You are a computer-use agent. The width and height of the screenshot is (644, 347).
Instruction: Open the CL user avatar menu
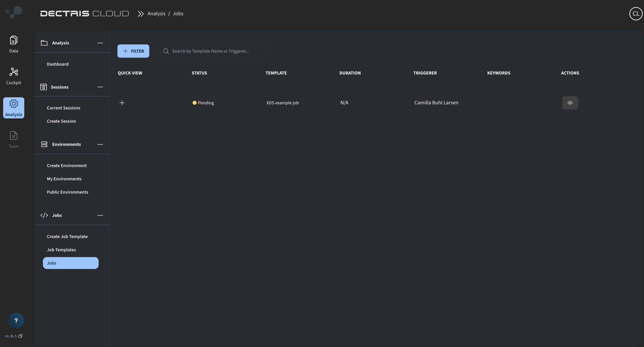(x=636, y=13)
